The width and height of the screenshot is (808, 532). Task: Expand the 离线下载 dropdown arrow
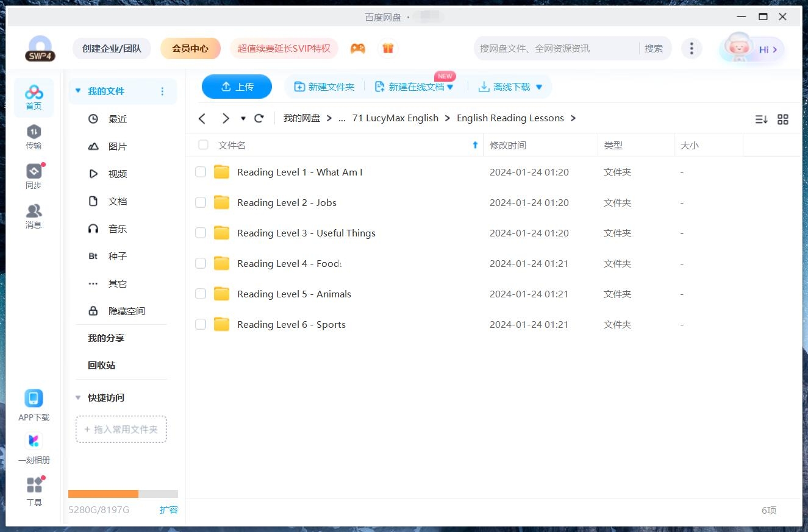pyautogui.click(x=539, y=87)
